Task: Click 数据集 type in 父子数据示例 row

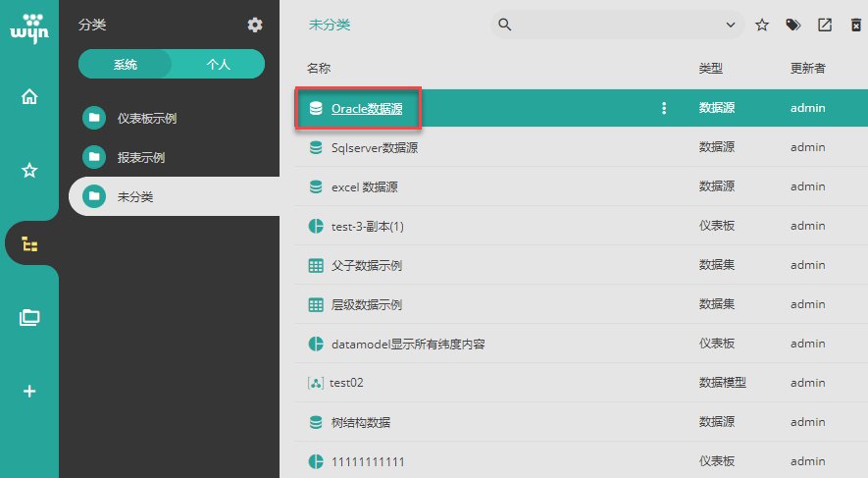Action: pos(717,265)
